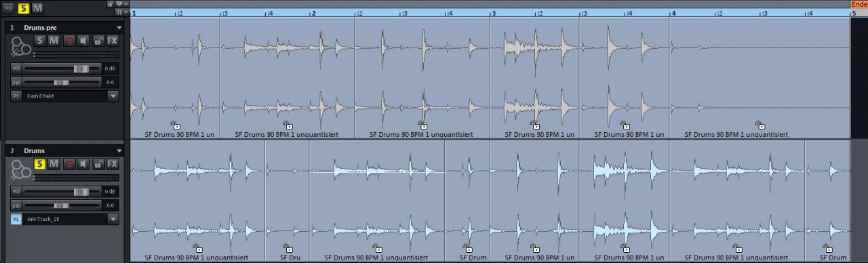This screenshot has height=263, width=868.
Task: Toggle active PL plugin button on Drums track
Action: point(16,219)
